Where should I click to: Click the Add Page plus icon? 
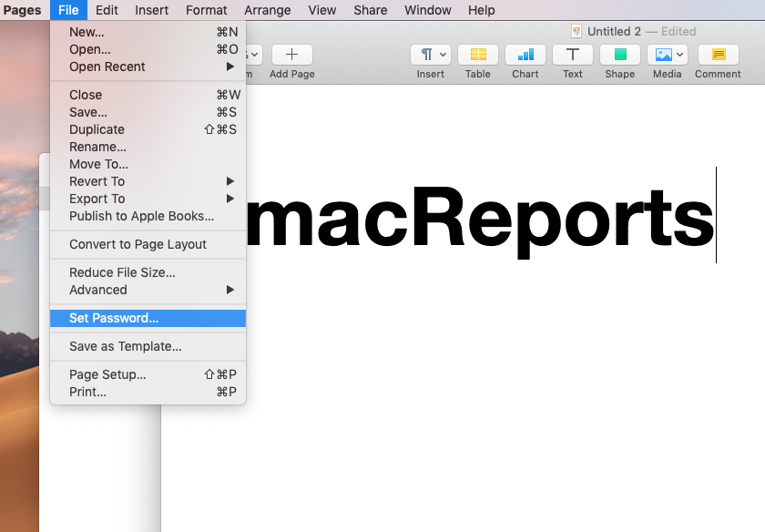click(x=291, y=54)
